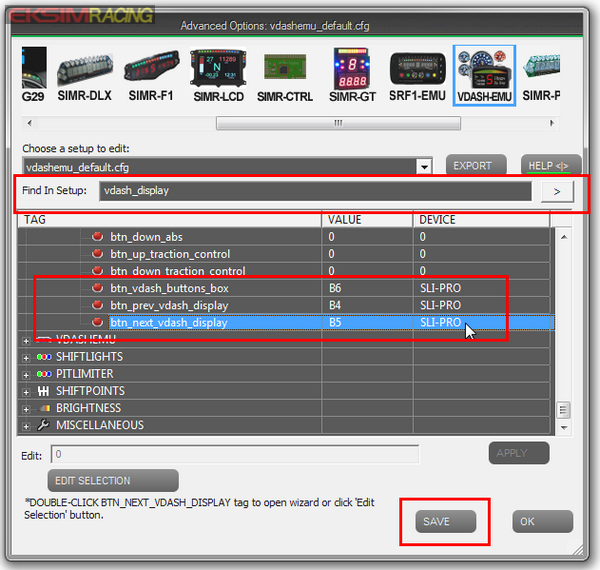Click the Apply button

pos(519,453)
